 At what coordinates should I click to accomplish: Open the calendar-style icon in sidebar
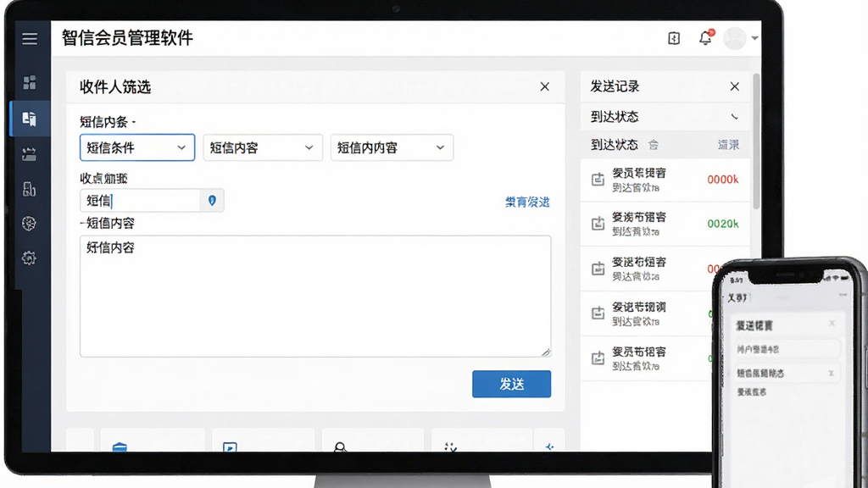(x=30, y=154)
